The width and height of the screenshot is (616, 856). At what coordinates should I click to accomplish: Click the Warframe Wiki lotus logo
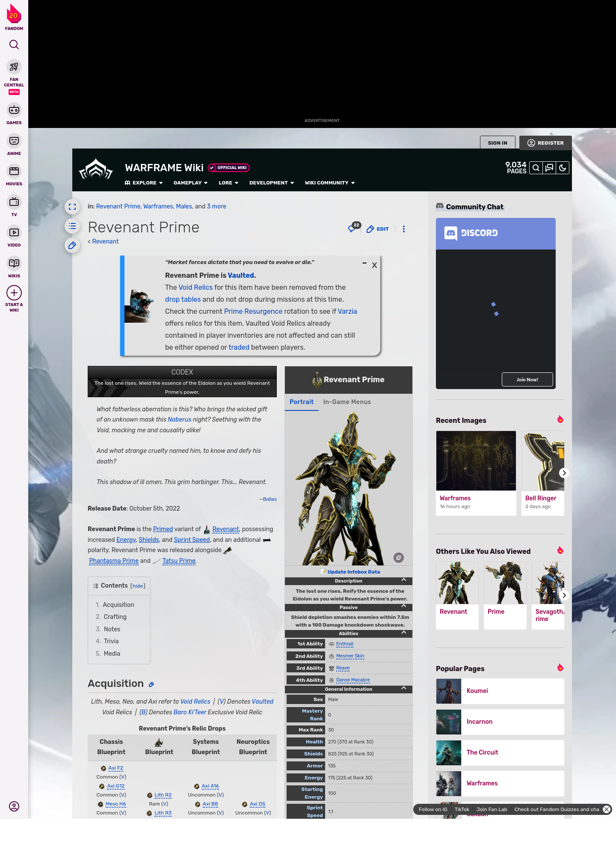[x=96, y=169]
